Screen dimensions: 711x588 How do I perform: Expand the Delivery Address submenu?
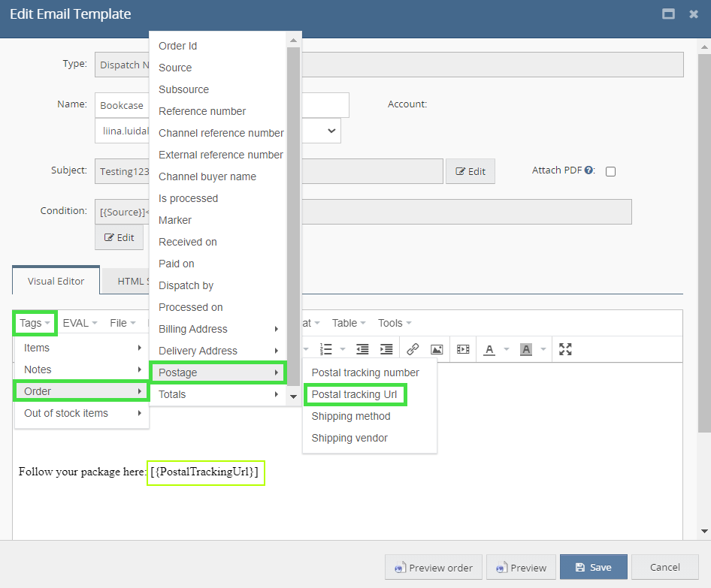tap(218, 351)
